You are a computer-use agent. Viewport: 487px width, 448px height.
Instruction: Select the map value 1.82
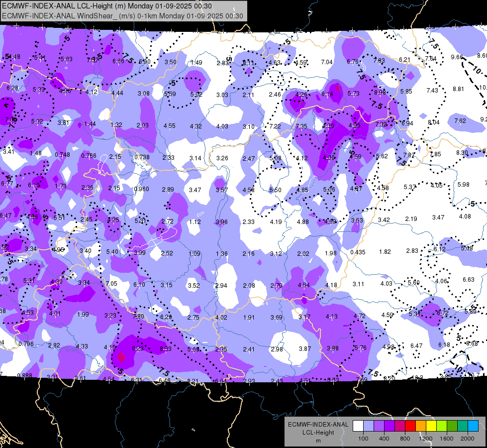(385, 251)
